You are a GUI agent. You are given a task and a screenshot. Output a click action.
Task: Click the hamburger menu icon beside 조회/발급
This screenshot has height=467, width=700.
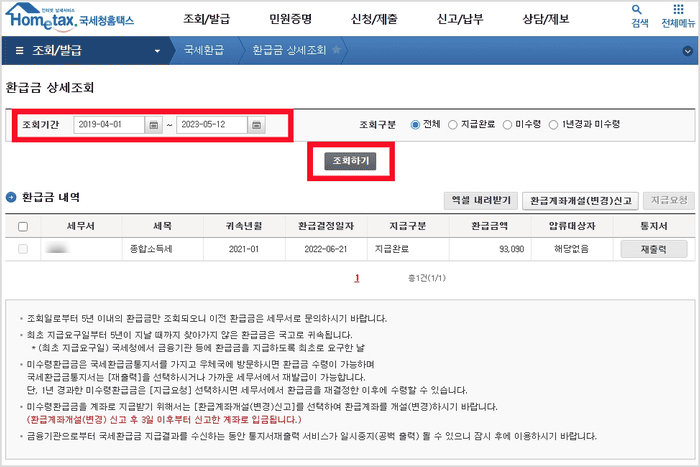pos(20,50)
